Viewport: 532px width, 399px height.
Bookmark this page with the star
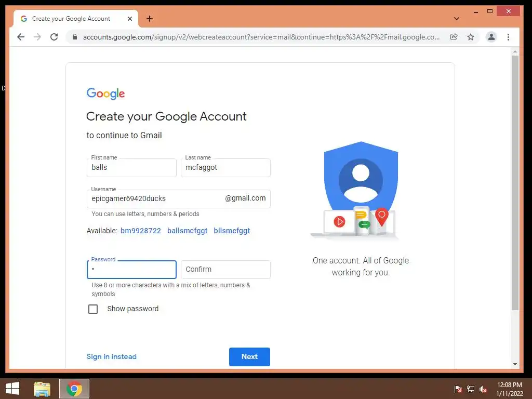point(471,37)
